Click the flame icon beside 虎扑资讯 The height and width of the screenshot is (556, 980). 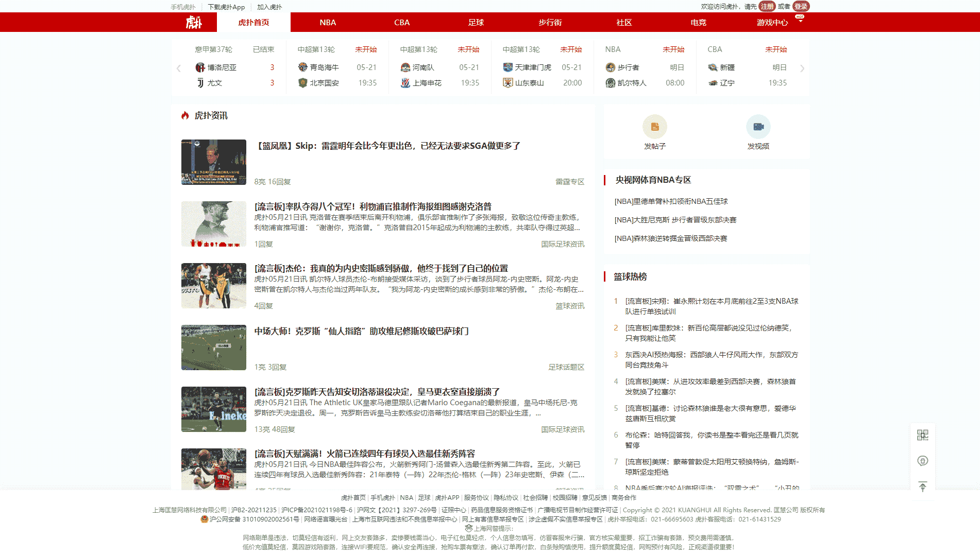pyautogui.click(x=185, y=115)
